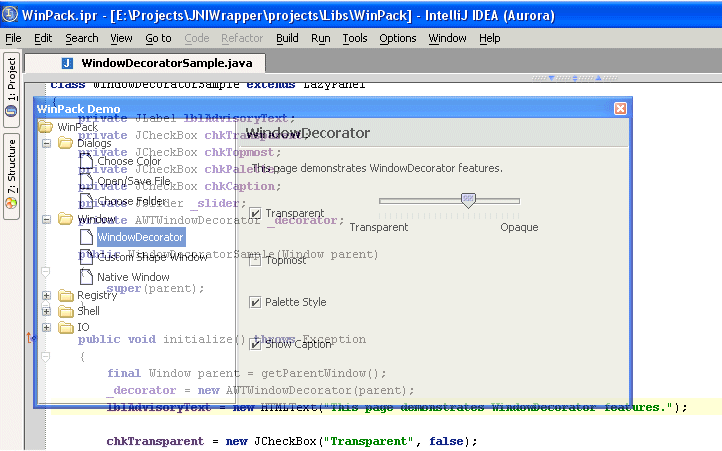Select the Custom Shape Window tree item
Image resolution: width=722 pixels, height=451 pixels.
[152, 257]
